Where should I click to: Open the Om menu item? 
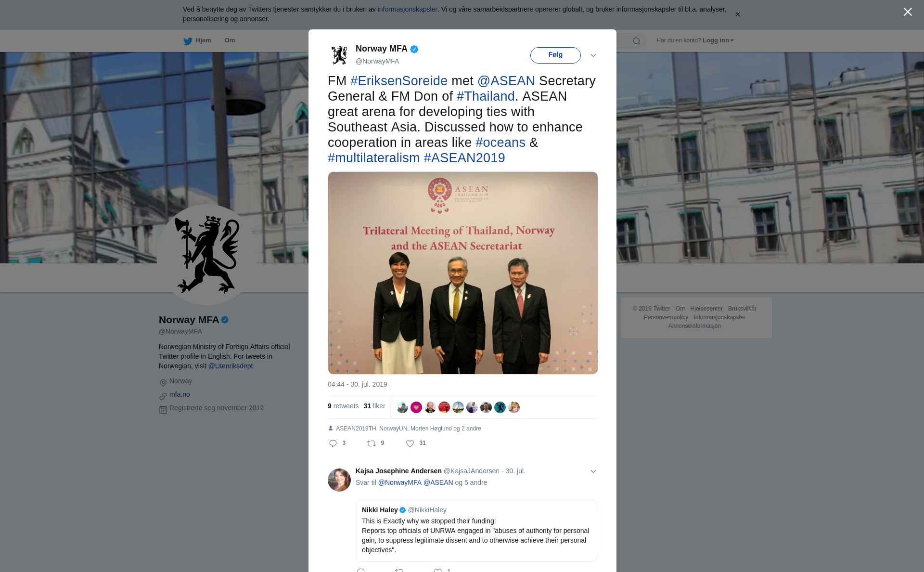pyautogui.click(x=230, y=40)
